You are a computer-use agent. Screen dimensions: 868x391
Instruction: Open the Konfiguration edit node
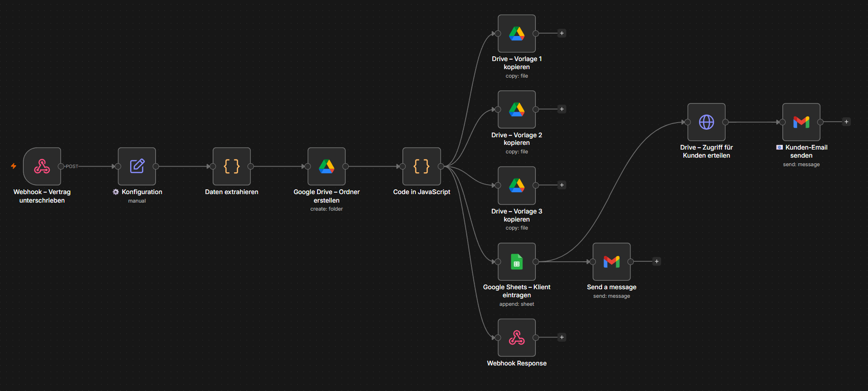tap(137, 166)
